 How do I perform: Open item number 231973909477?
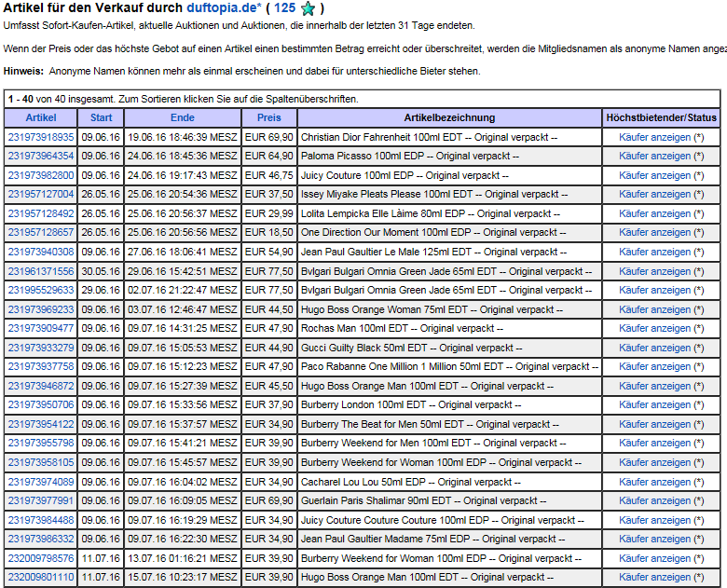coord(41,328)
